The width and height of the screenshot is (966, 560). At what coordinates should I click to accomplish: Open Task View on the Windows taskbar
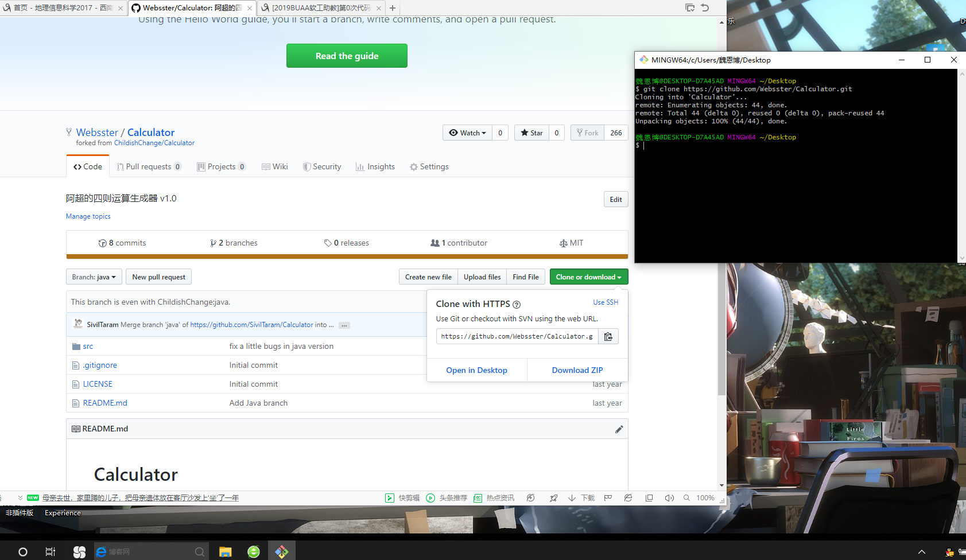tap(51, 552)
